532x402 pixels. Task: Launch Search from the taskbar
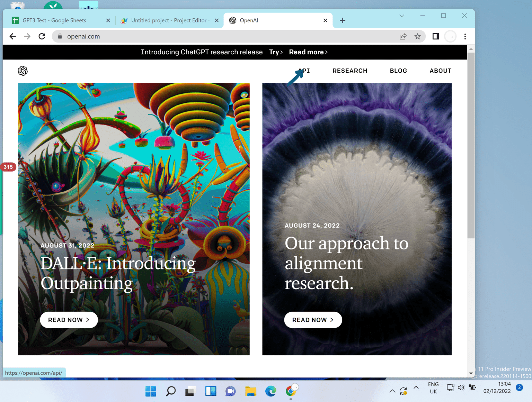pyautogui.click(x=170, y=391)
